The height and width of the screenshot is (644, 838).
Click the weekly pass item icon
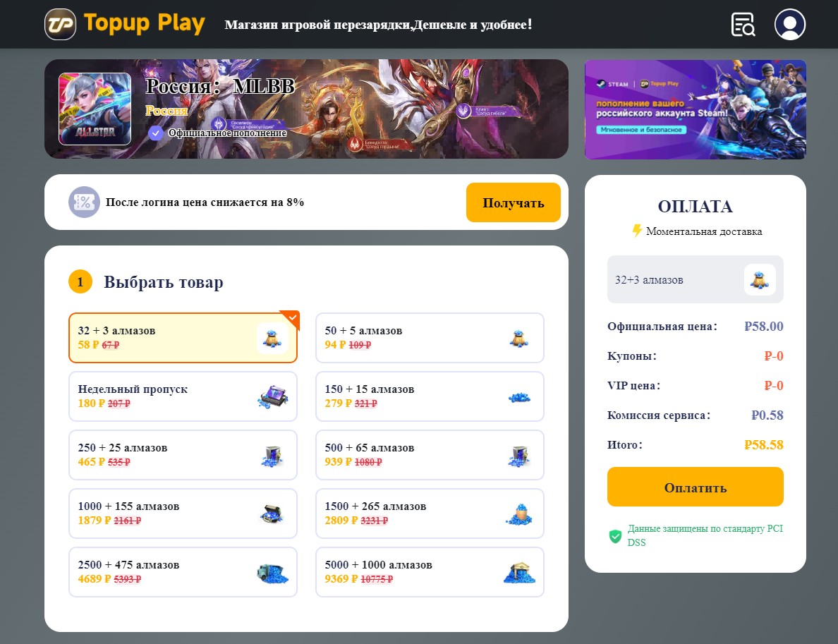coord(272,396)
